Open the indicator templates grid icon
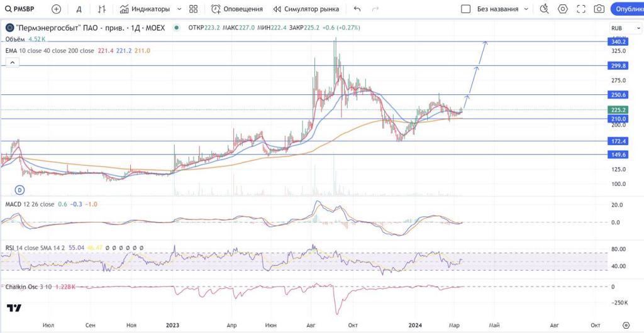The width and height of the screenshot is (644, 333). [194, 9]
